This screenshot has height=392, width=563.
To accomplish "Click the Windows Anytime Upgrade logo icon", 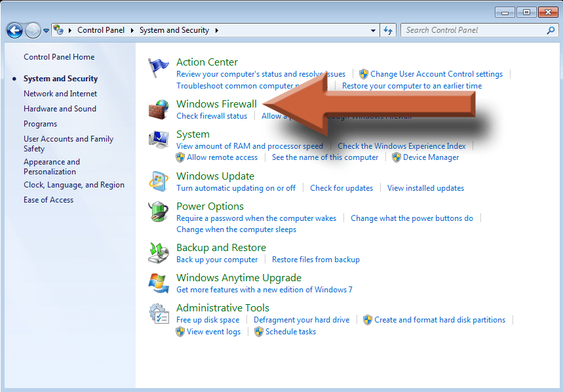I will [159, 283].
